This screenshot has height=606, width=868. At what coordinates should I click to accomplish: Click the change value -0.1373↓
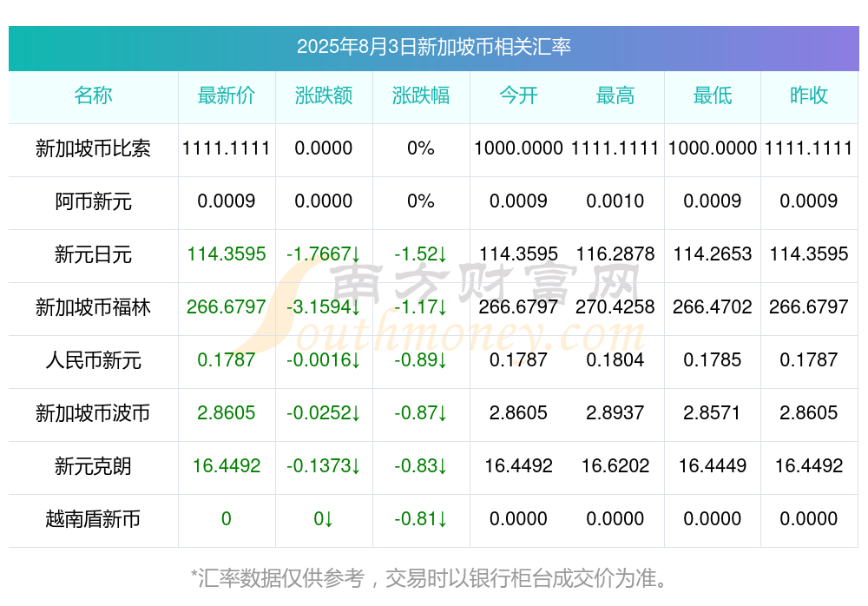tap(324, 466)
